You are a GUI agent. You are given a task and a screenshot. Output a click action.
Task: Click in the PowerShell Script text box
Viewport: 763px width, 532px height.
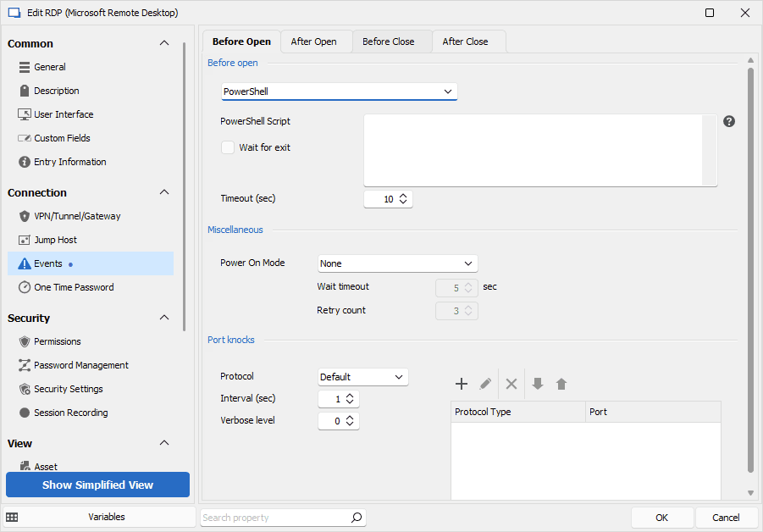tap(534, 150)
